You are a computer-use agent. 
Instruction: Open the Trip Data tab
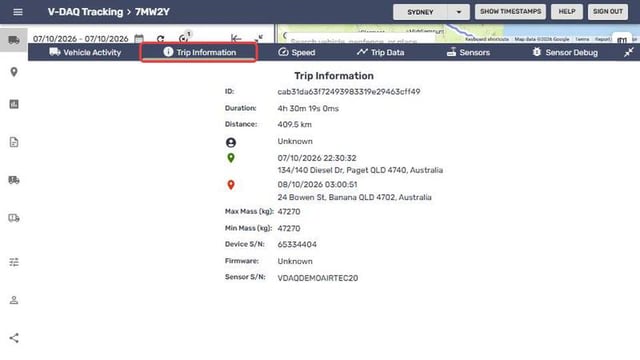click(380, 52)
